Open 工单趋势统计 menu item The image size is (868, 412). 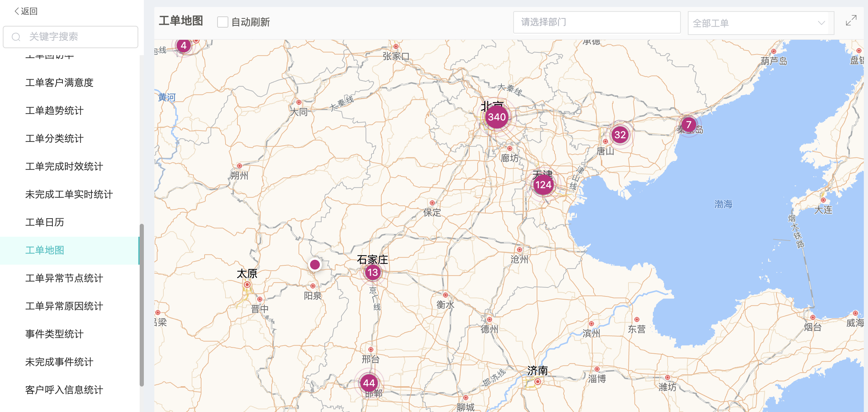point(70,111)
